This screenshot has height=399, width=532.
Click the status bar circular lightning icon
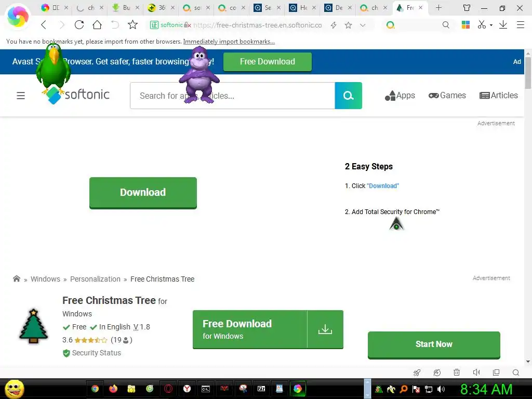tap(437, 373)
